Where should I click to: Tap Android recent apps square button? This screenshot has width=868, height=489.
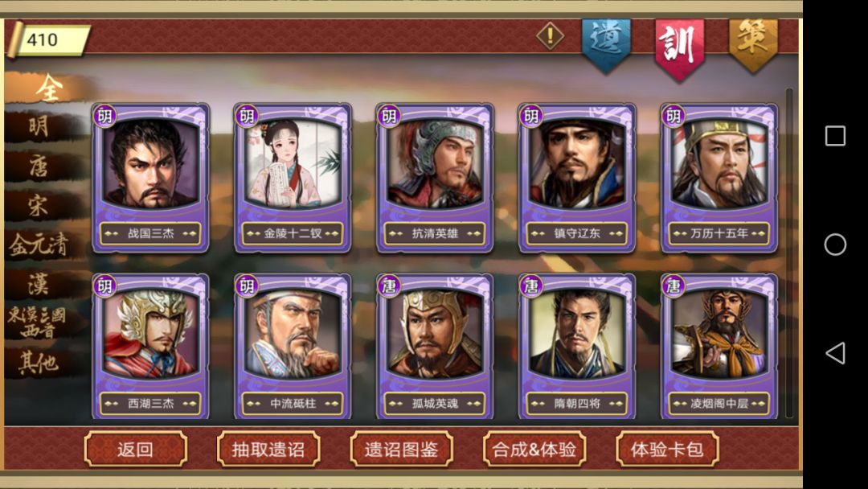pyautogui.click(x=835, y=136)
